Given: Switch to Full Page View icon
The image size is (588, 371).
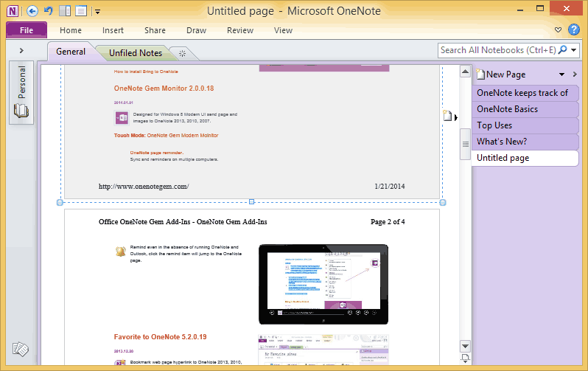Looking at the screenshot, I should [81, 11].
